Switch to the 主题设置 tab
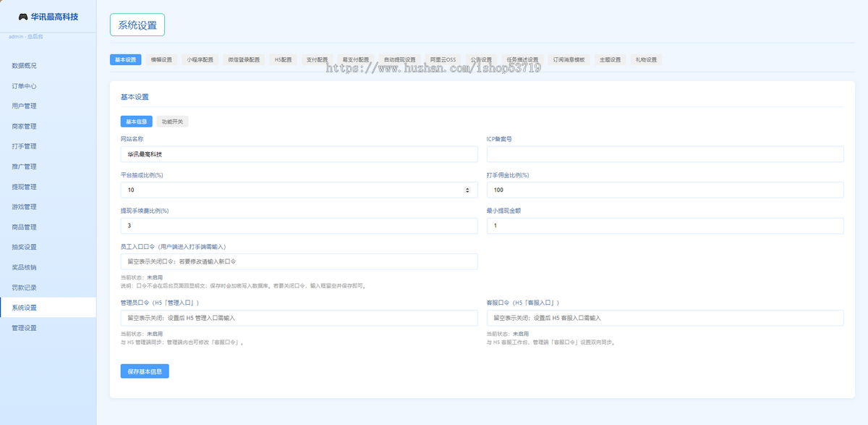The image size is (868, 425). [x=610, y=60]
